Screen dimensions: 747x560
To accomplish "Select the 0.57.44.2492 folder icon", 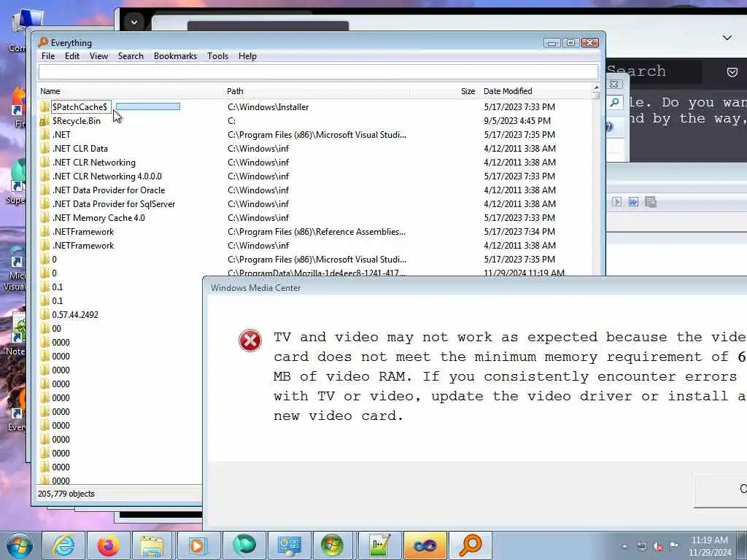I will tap(44, 315).
